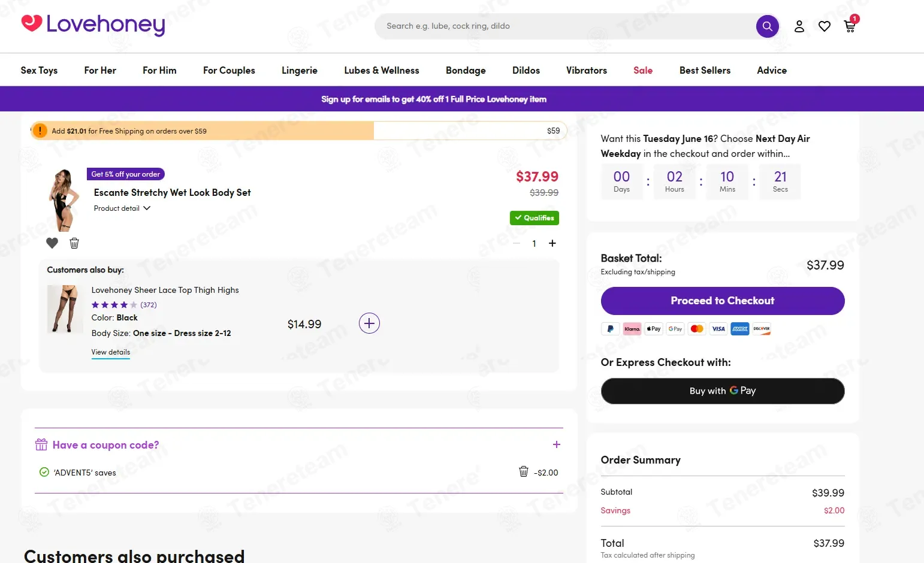Image resolution: width=924 pixels, height=563 pixels.
Task: Save Escante Body Set to wishlist heart
Action: (52, 243)
